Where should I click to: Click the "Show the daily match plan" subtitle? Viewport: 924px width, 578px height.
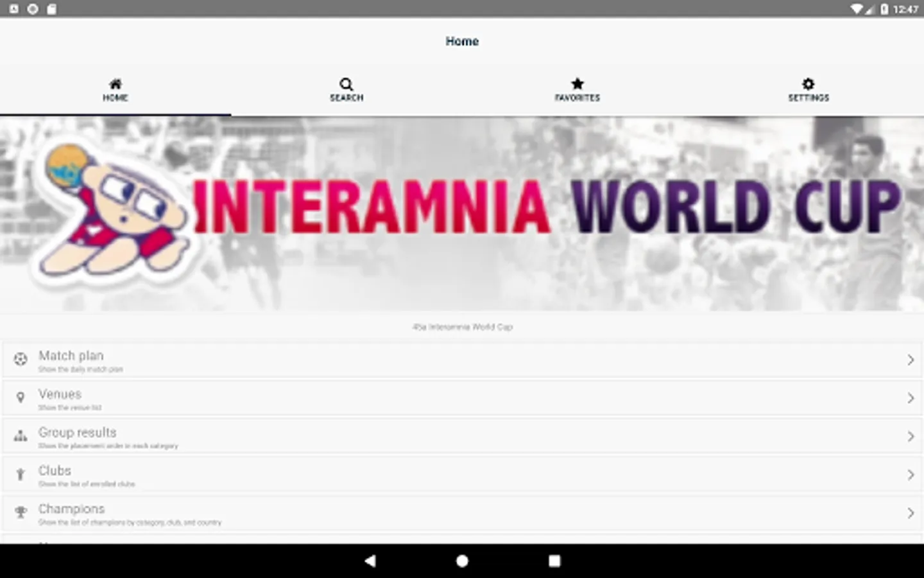pos(80,369)
